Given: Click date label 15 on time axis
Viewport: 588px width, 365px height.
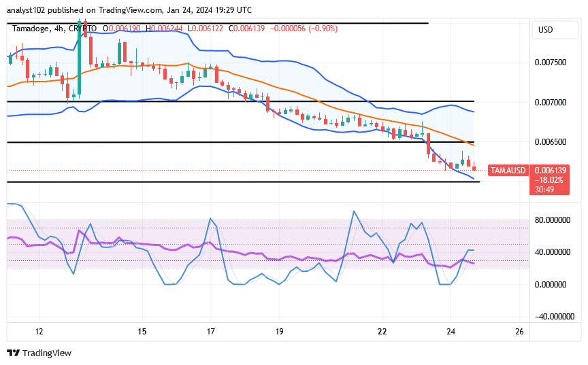Looking at the screenshot, I should pyautogui.click(x=142, y=331).
